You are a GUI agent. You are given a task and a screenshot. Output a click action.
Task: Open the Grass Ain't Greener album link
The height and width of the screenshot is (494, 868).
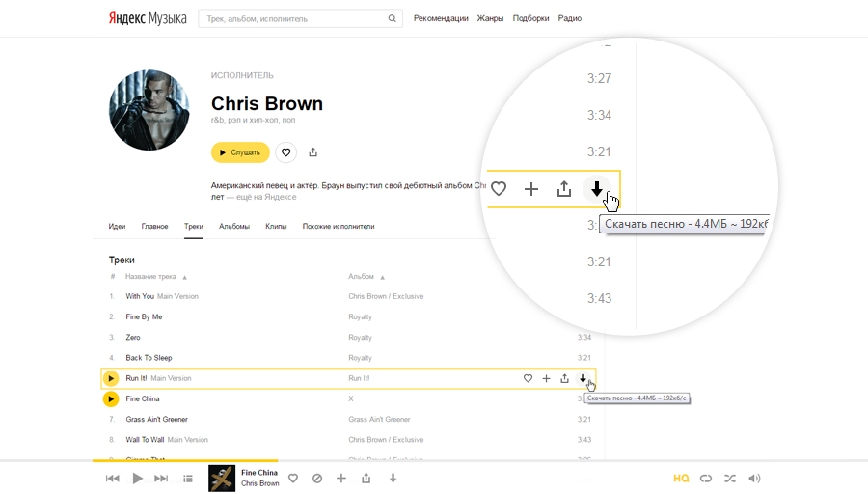[379, 420]
